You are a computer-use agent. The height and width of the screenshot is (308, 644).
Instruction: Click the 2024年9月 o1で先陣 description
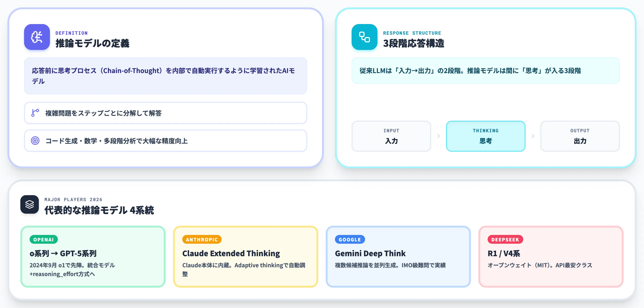72,270
